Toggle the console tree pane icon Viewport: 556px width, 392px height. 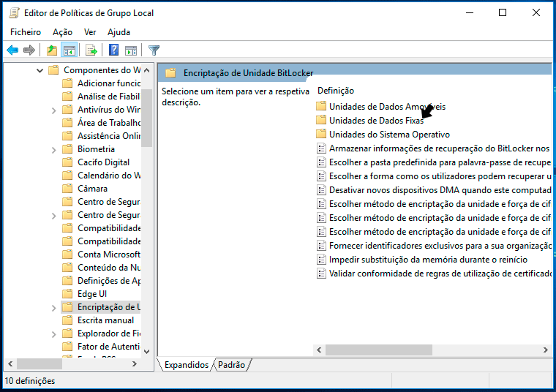point(69,50)
